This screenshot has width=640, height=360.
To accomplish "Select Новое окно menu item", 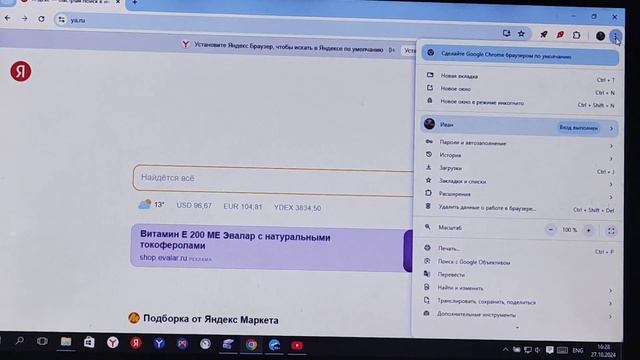I will (x=520, y=89).
